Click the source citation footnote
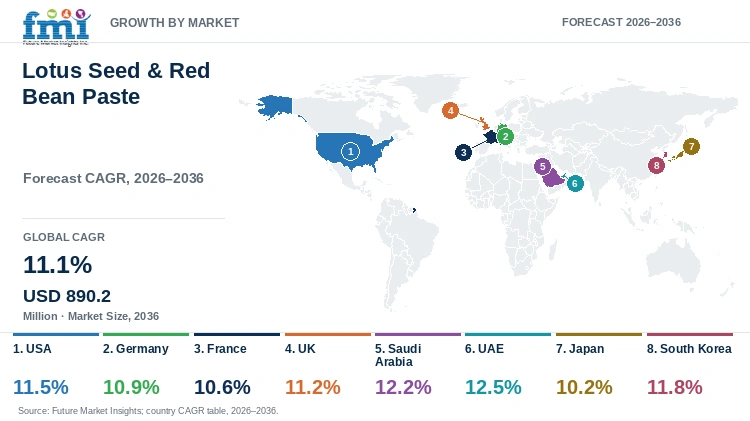 click(x=148, y=411)
